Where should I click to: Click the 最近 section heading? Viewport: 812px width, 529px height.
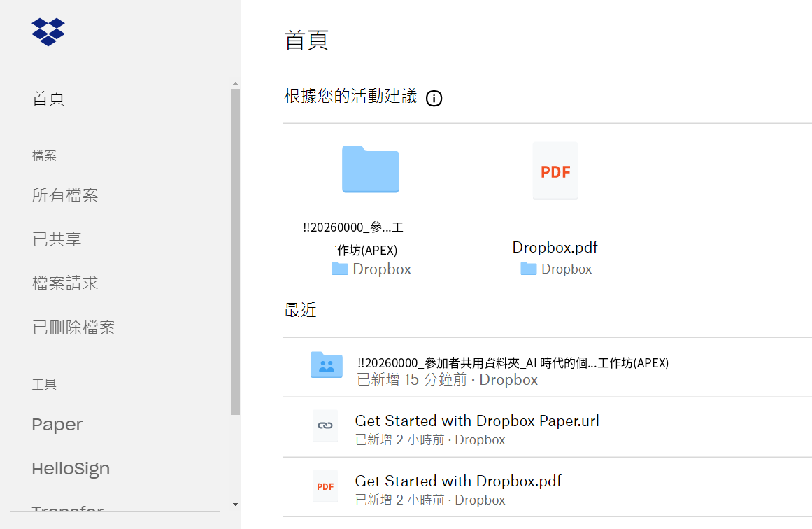click(x=300, y=310)
